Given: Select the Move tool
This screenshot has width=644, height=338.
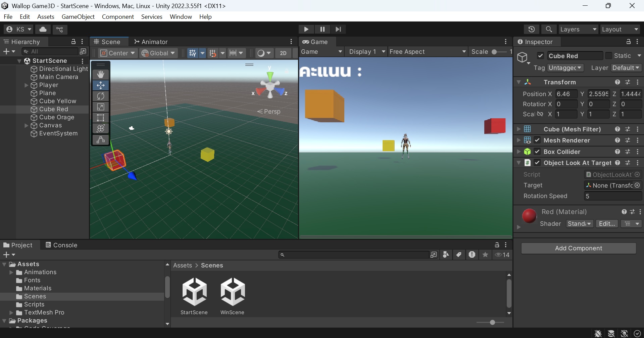Looking at the screenshot, I should pos(100,85).
